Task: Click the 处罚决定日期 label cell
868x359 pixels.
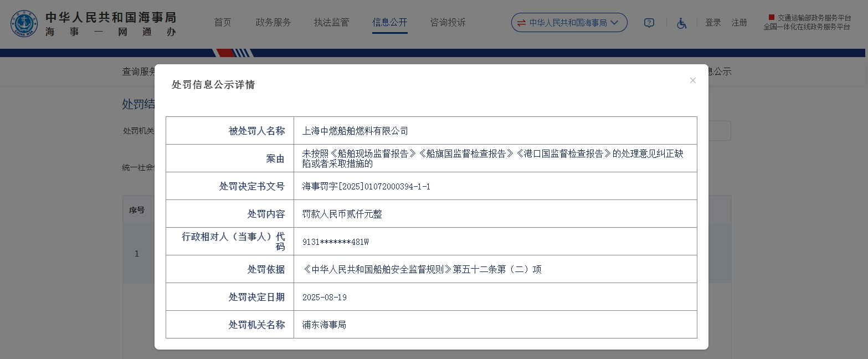Action: tap(230, 297)
